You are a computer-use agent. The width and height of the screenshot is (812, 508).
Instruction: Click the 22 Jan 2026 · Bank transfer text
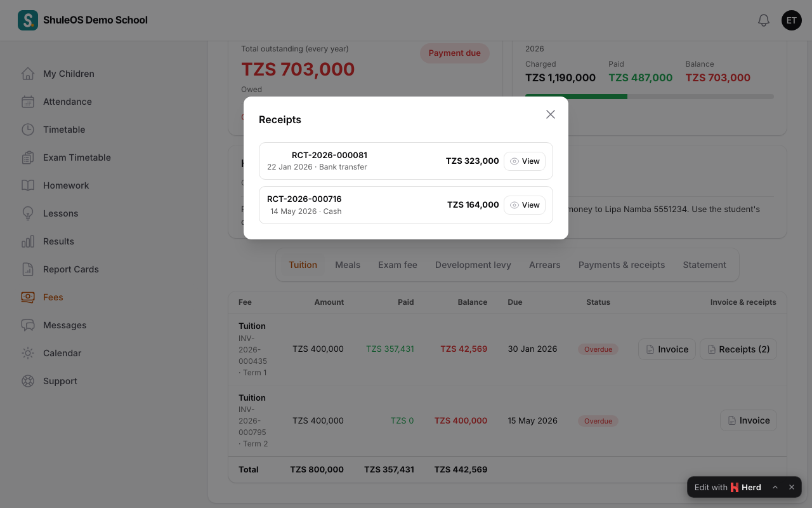(x=317, y=167)
